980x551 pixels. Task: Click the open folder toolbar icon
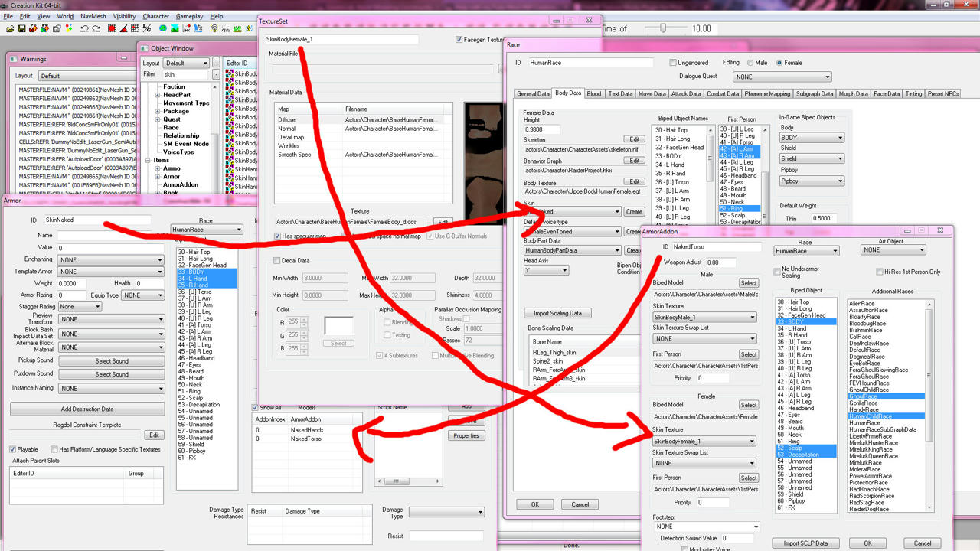[x=10, y=29]
